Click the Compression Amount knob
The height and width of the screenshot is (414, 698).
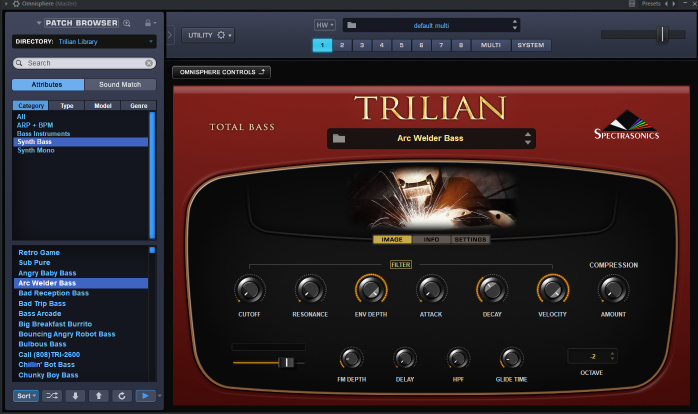pos(613,290)
